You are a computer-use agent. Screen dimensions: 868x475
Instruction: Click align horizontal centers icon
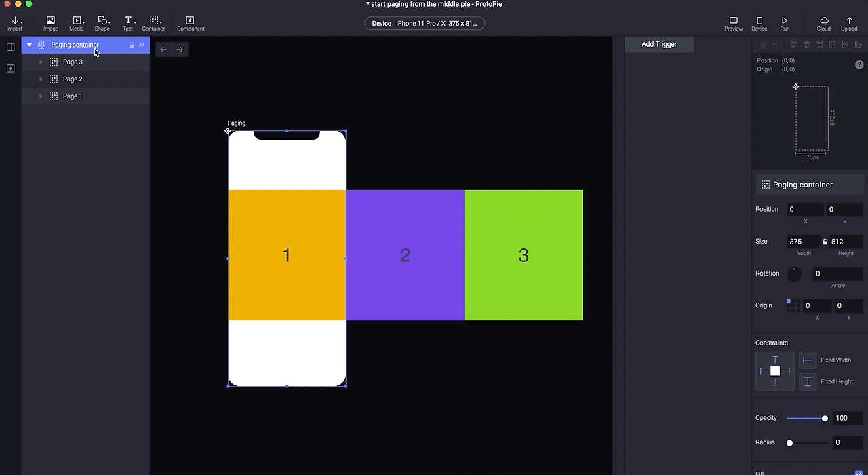coord(806,44)
